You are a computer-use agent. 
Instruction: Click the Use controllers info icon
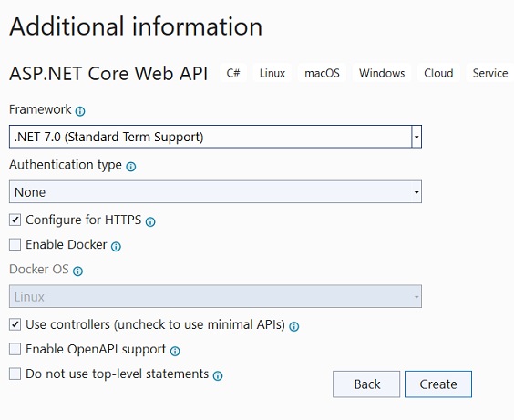click(x=293, y=327)
